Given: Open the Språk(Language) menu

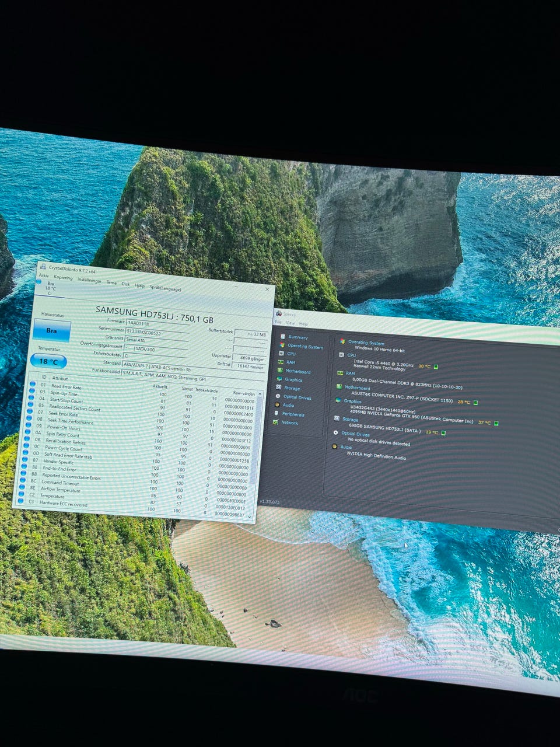Looking at the screenshot, I should [165, 288].
